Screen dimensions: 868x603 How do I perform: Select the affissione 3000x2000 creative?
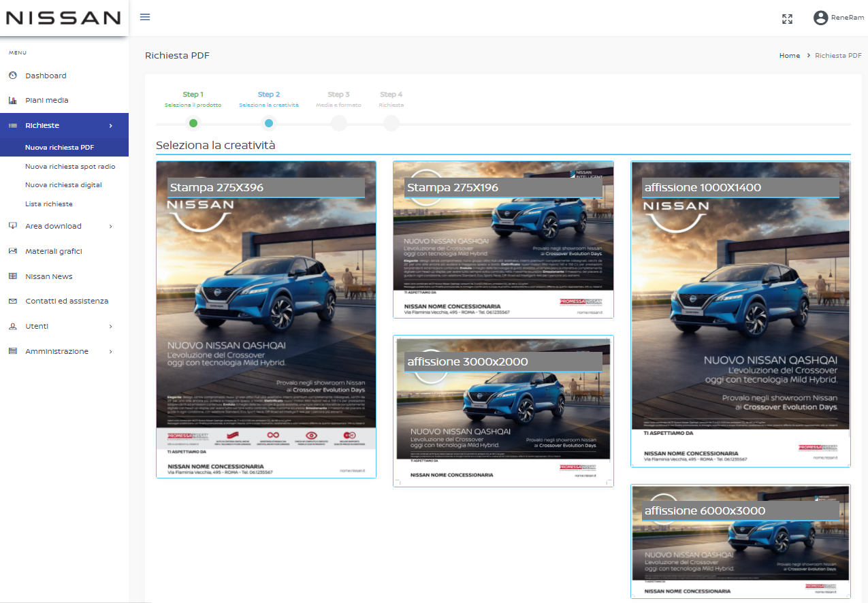503,411
